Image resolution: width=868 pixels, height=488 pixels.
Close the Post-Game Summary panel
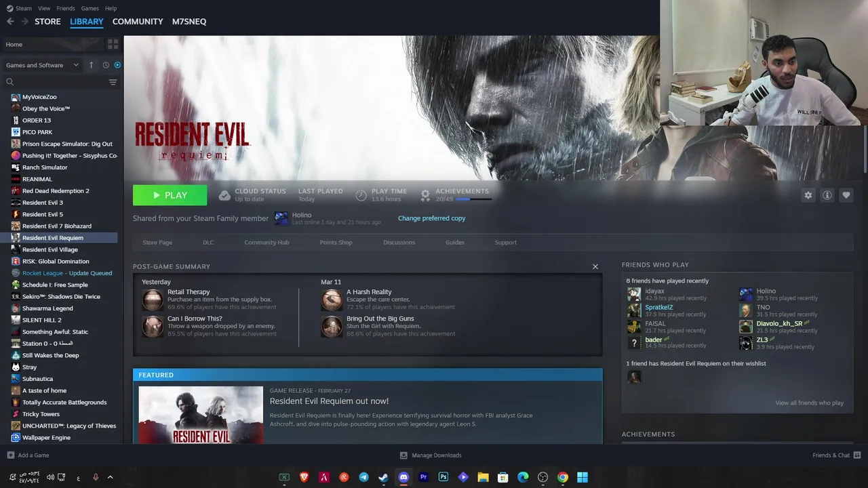[x=595, y=266]
